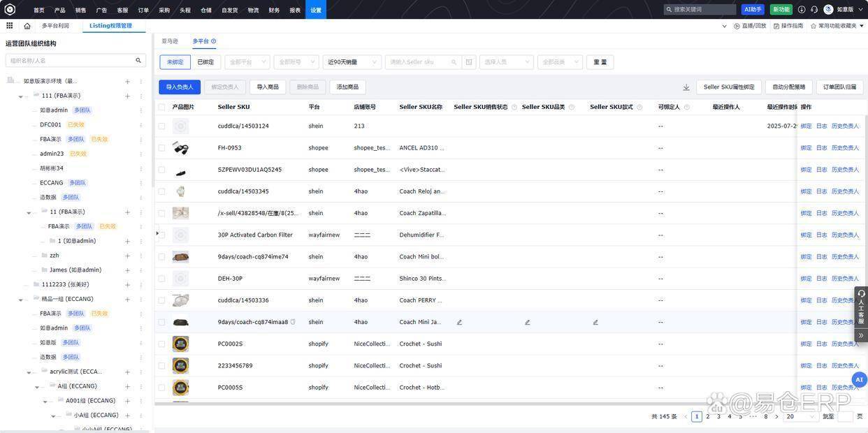The image size is (868, 433).
Task: Click the 重置 reset button
Action: pyautogui.click(x=600, y=62)
